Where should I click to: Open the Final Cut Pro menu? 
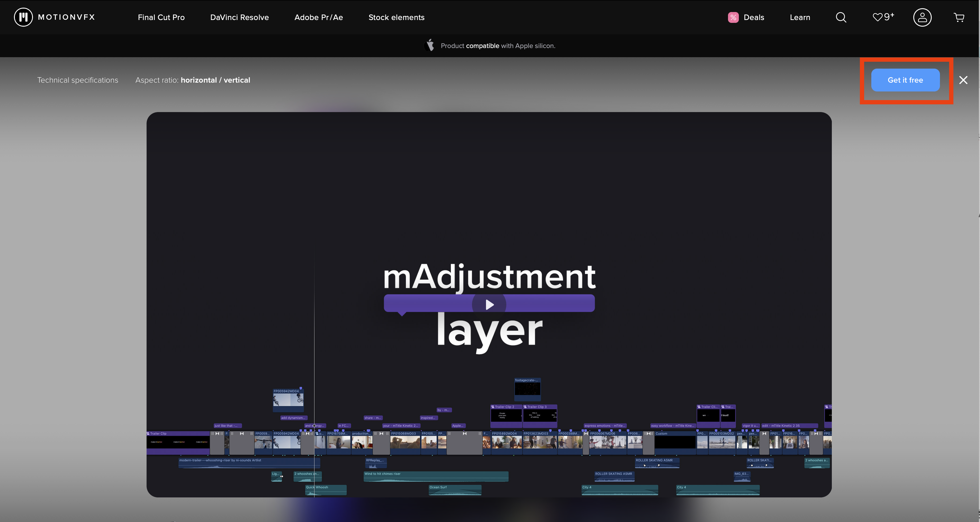161,17
